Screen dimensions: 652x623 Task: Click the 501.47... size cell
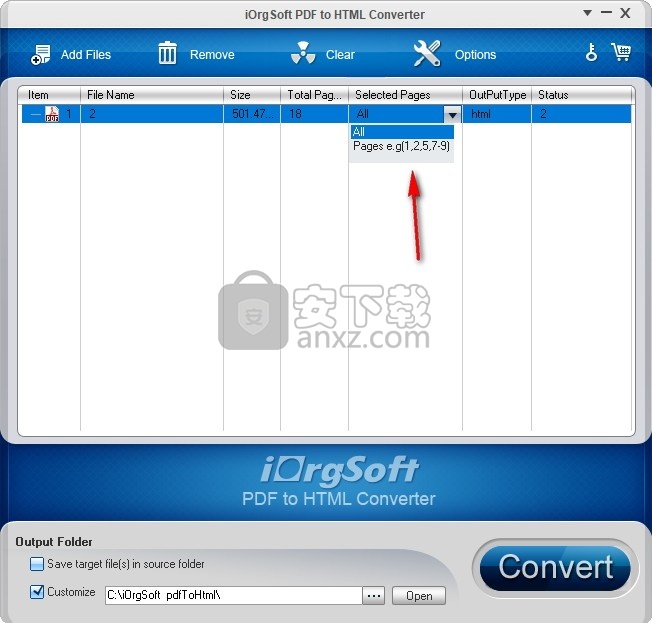252,114
